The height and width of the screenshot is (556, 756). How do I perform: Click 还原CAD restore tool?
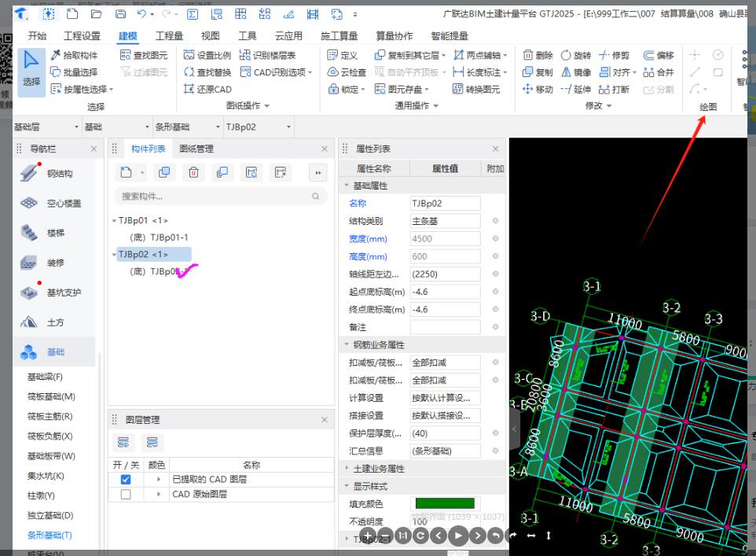[x=207, y=90]
